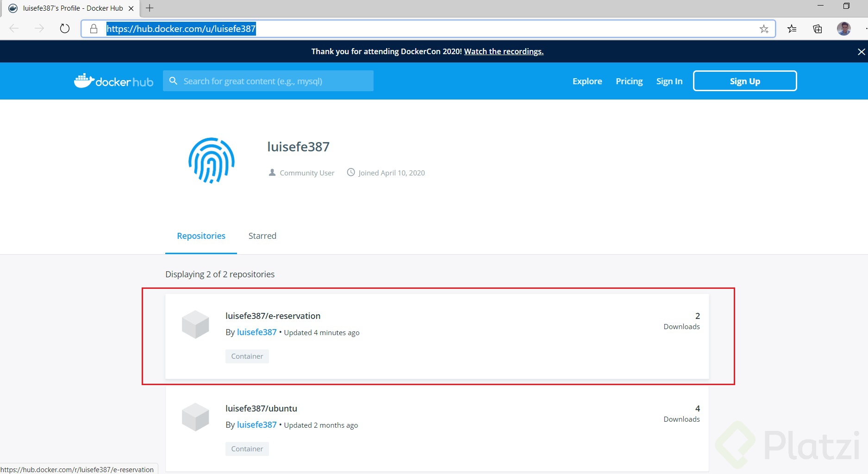Dismiss the DockerCon 2020 banner
Viewport: 868px width, 474px height.
click(861, 52)
